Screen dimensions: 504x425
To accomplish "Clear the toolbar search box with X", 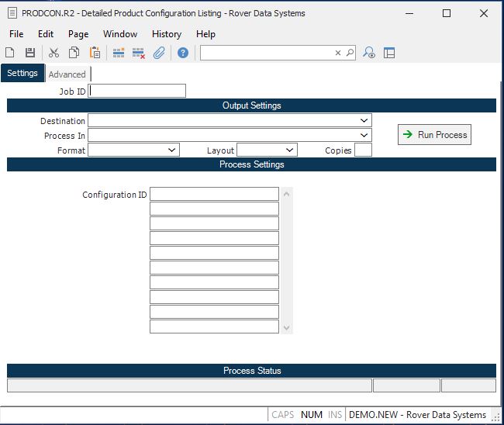I will pyautogui.click(x=338, y=53).
